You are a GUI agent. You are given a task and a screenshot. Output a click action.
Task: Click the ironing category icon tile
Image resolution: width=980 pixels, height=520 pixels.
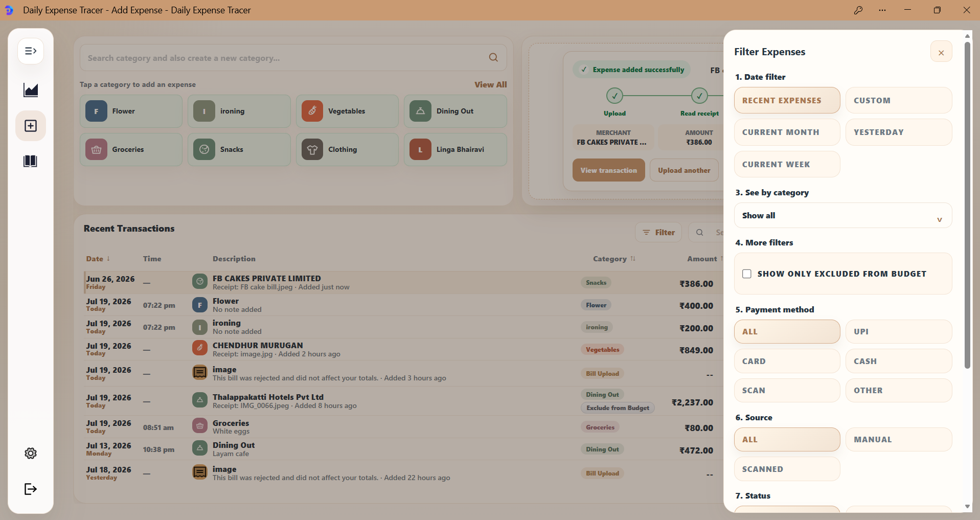[204, 111]
